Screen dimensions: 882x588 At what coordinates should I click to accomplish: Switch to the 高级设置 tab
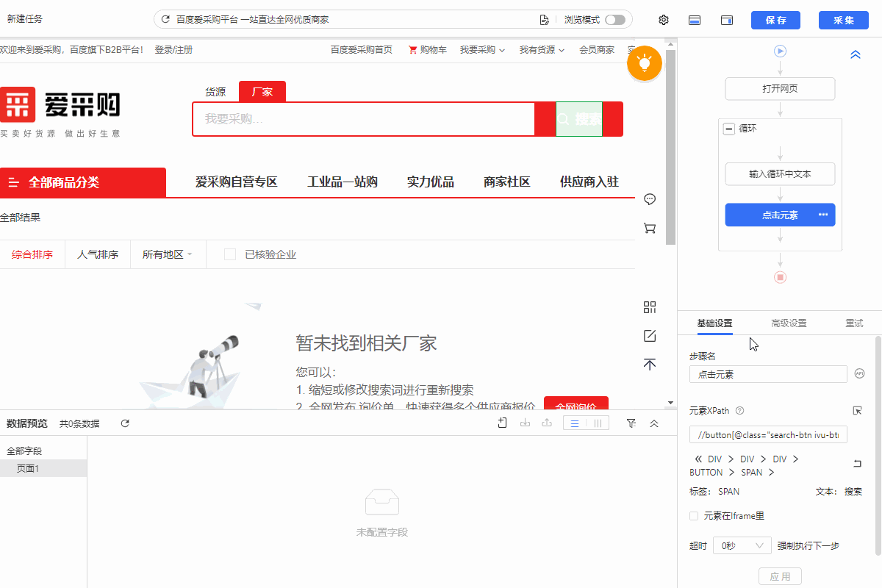[x=789, y=323]
